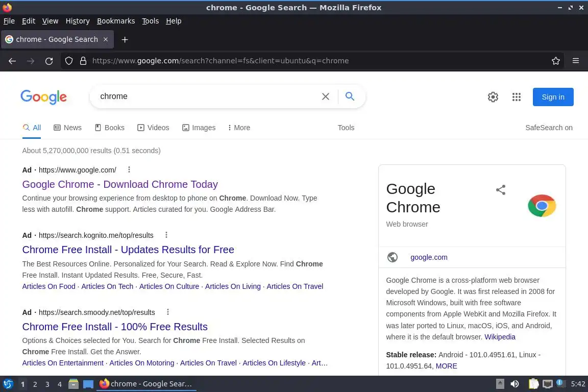Click the removable media tray icon

(500, 384)
